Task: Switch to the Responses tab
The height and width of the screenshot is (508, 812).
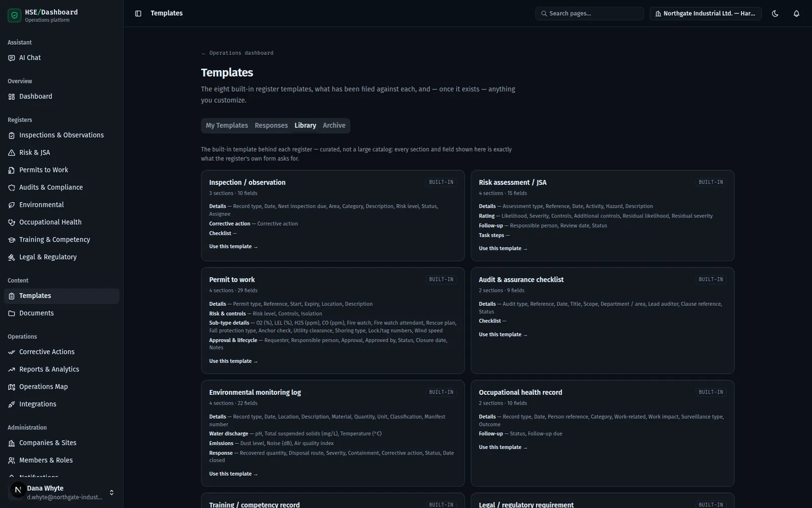Action: [271, 125]
